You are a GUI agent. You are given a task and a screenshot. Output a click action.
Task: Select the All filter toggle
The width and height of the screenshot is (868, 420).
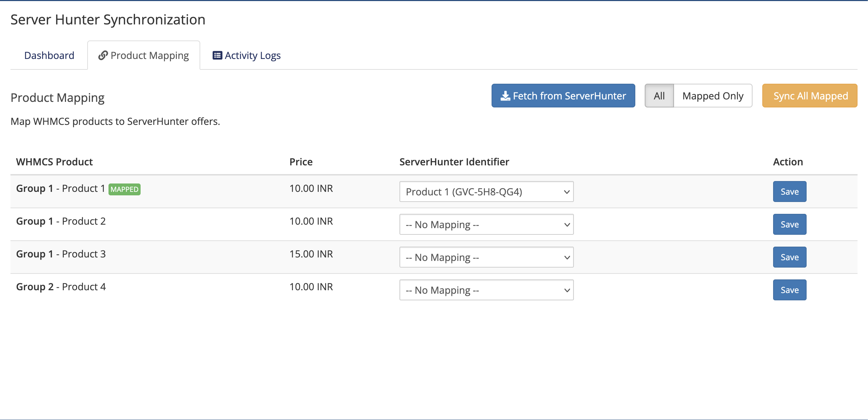coord(659,96)
